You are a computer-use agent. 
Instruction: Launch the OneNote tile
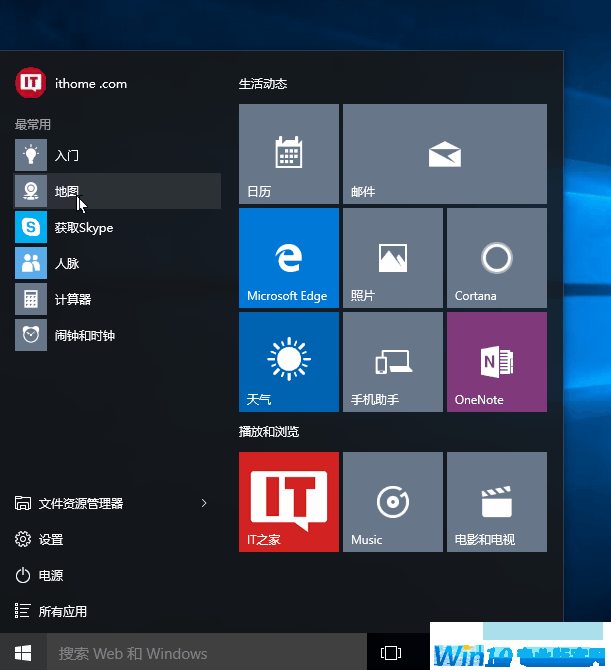[497, 362]
